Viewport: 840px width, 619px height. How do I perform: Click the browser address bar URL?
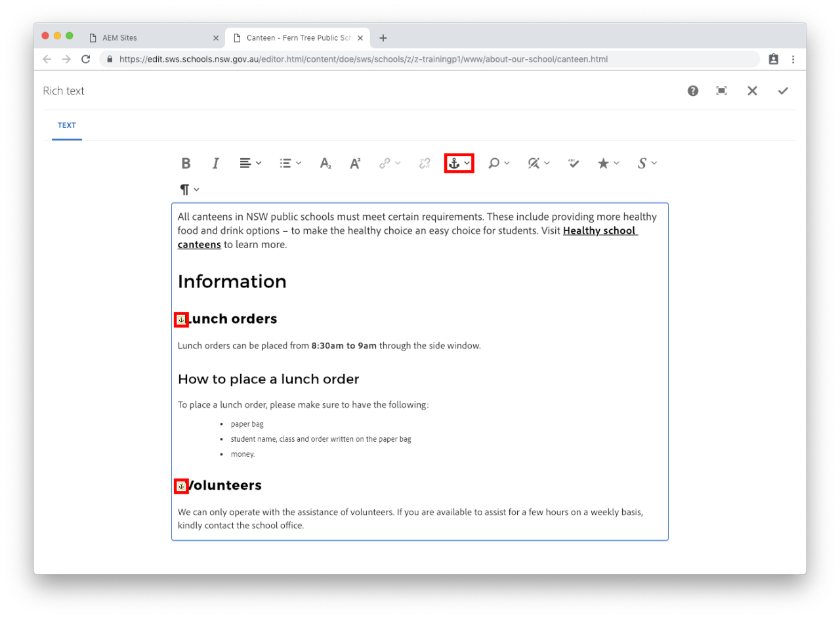363,59
